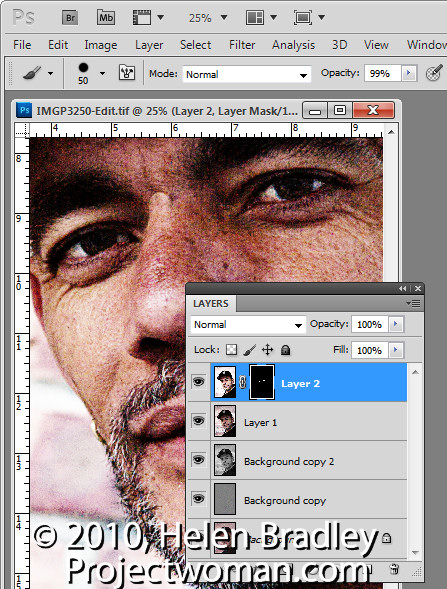
Task: Open the File menu
Action: click(x=22, y=45)
